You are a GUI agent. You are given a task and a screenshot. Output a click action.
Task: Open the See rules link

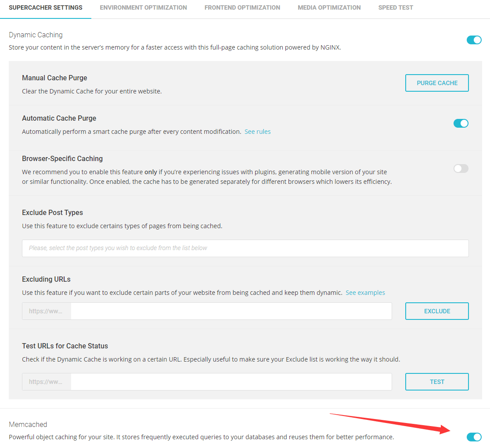(x=257, y=131)
